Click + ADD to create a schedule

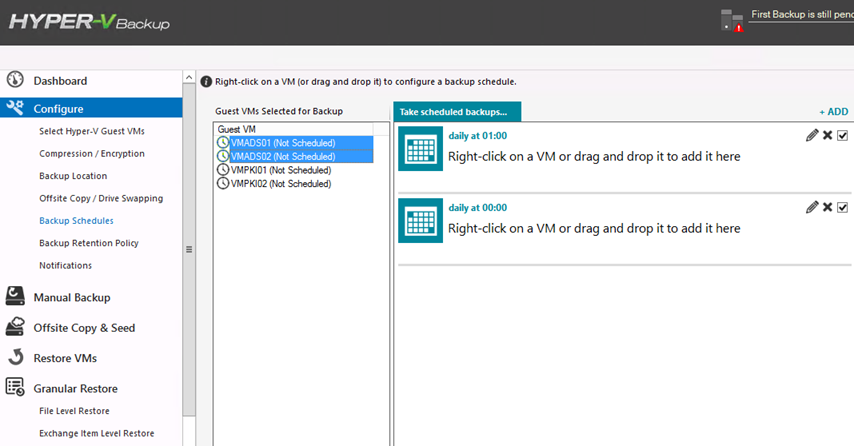coord(833,112)
